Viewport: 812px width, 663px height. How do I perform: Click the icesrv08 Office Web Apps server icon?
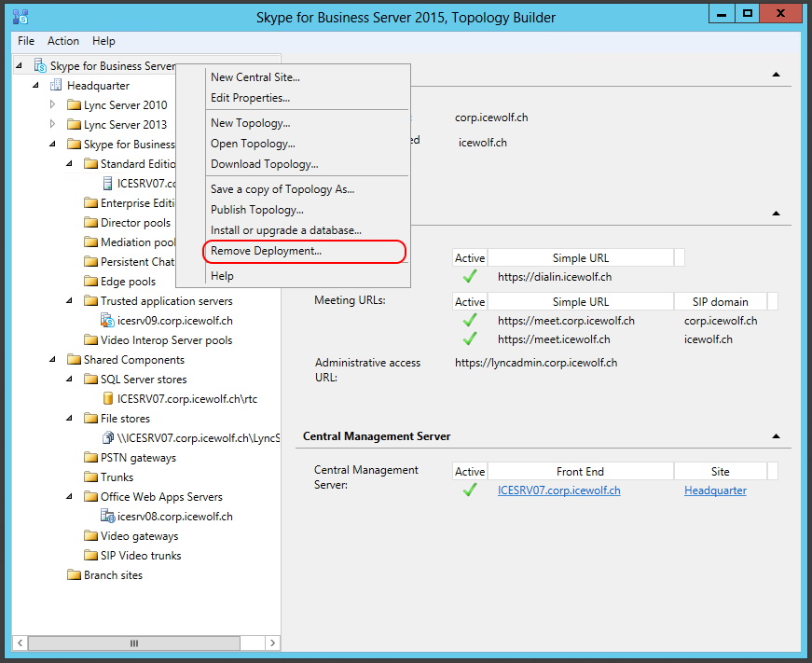point(107,516)
